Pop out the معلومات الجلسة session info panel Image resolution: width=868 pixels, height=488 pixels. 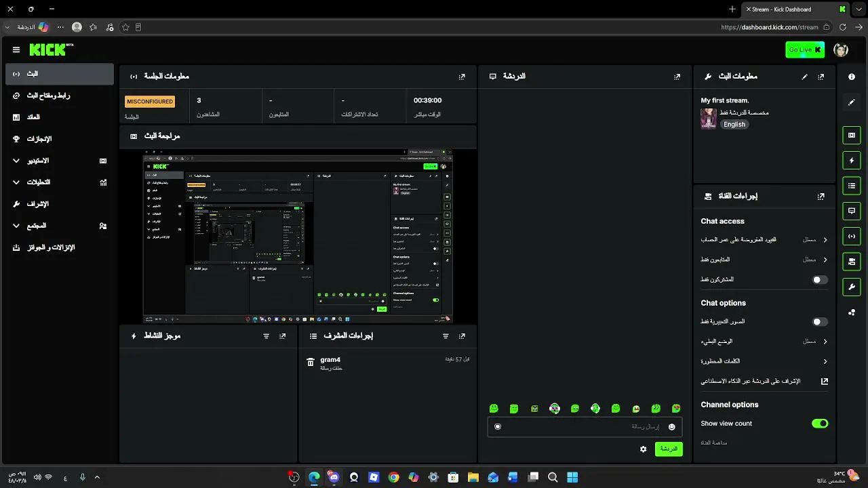(x=462, y=77)
